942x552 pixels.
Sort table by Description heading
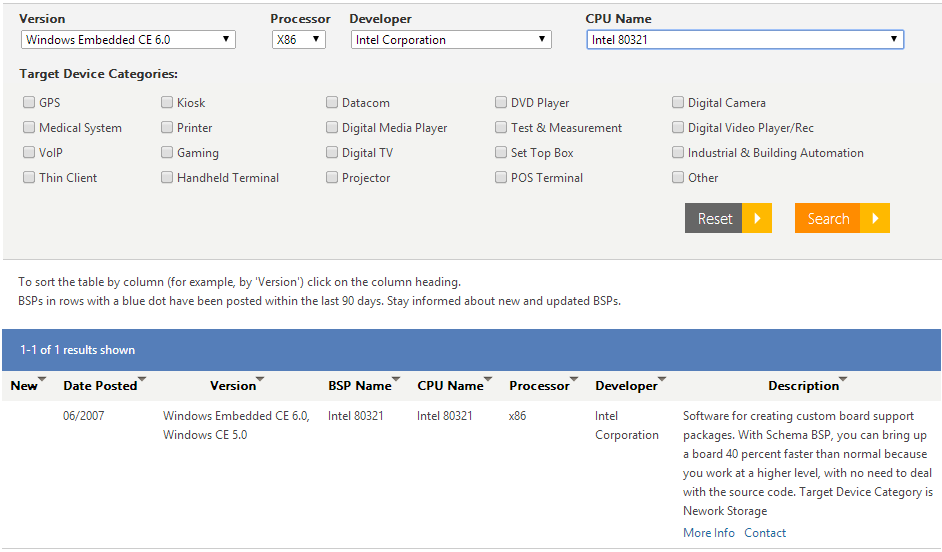(x=804, y=386)
